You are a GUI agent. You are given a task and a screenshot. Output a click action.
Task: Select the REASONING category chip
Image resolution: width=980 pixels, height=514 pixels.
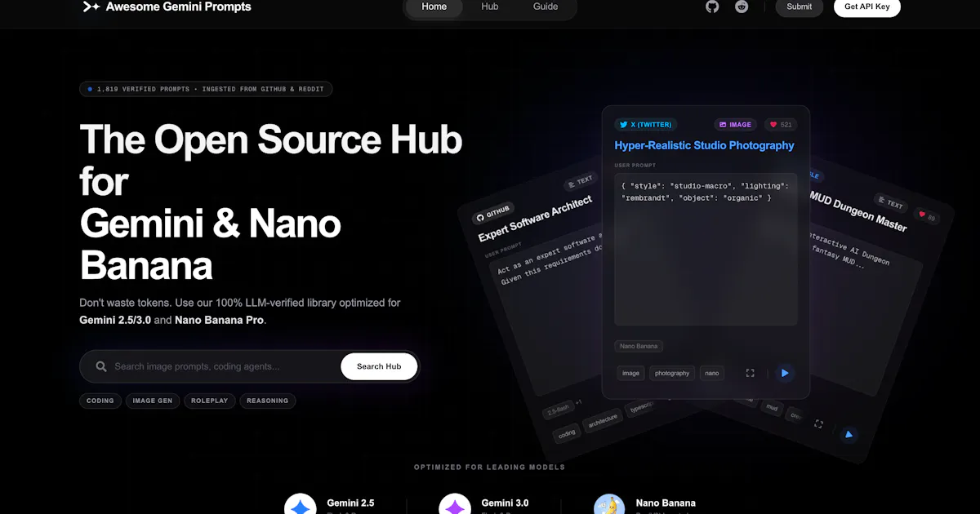click(268, 401)
